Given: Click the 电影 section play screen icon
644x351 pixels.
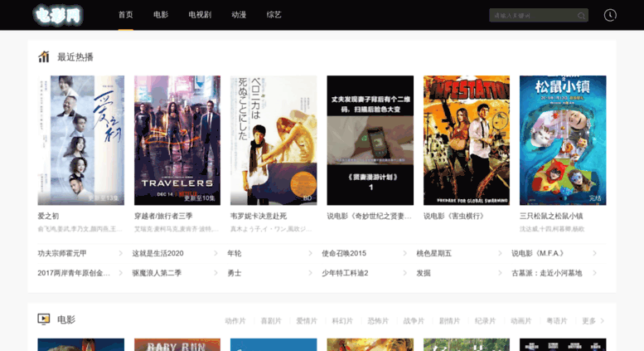Looking at the screenshot, I should [44, 319].
